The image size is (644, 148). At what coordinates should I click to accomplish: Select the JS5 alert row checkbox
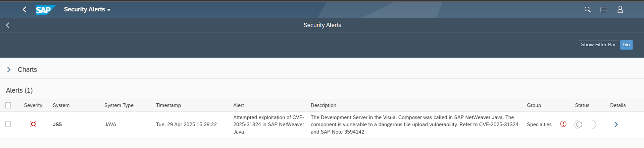[8, 124]
